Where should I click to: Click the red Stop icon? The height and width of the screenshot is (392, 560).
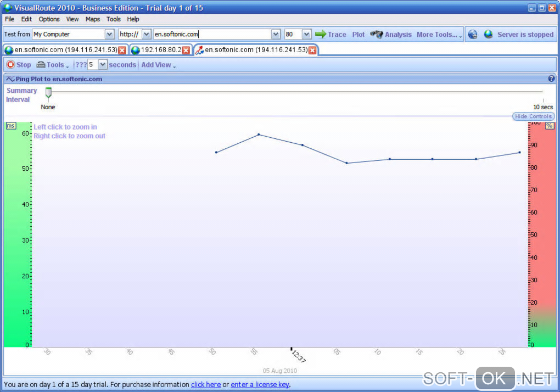(10, 65)
